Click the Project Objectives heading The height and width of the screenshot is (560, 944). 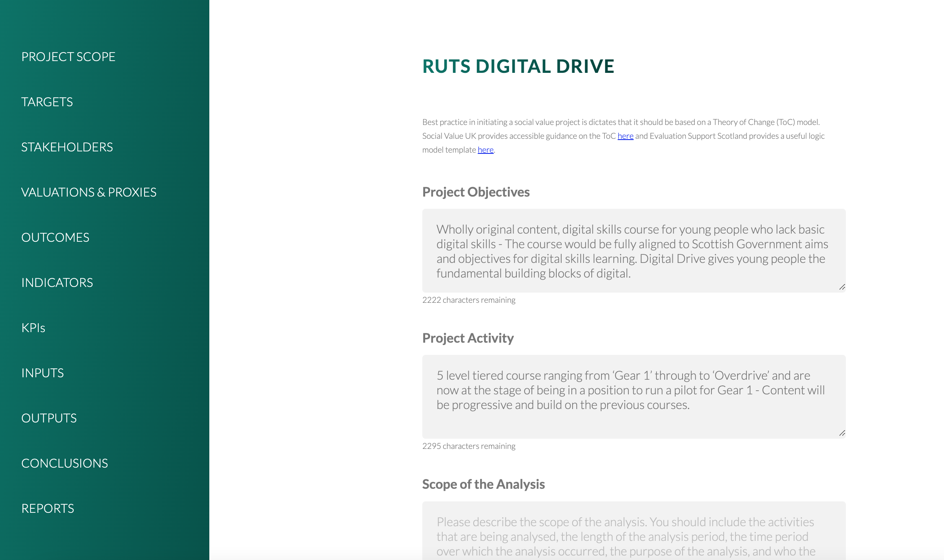tap(476, 192)
